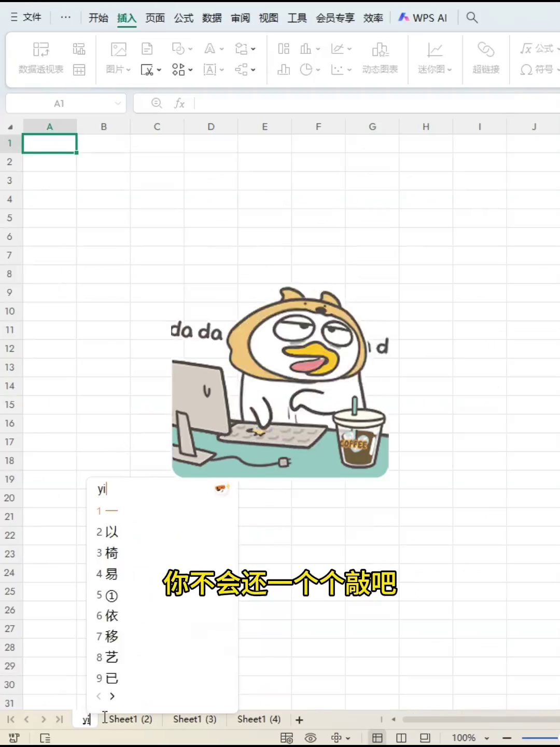The height and width of the screenshot is (747, 560).
Task: Open the 会员专享 tab
Action: [335, 18]
